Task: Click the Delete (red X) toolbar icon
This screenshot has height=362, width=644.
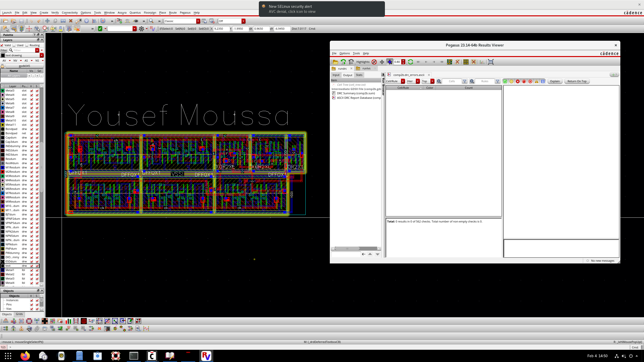Action: tap(71, 21)
